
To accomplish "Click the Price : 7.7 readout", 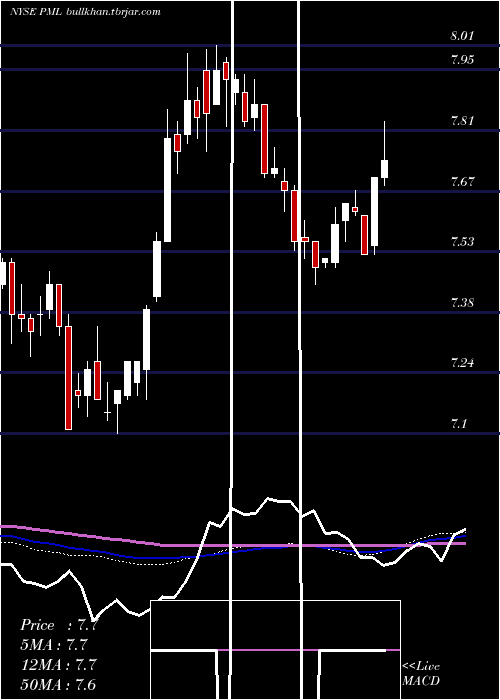I will (x=59, y=625).
